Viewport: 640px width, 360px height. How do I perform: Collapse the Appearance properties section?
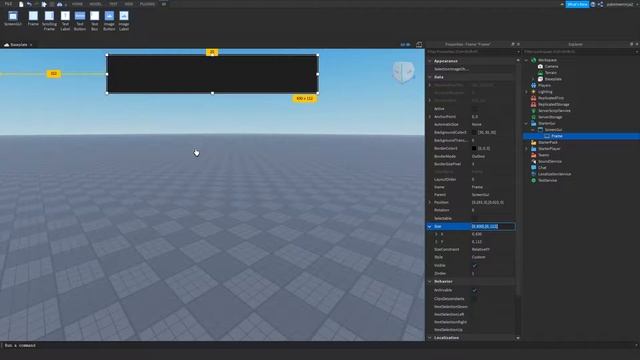pos(430,61)
